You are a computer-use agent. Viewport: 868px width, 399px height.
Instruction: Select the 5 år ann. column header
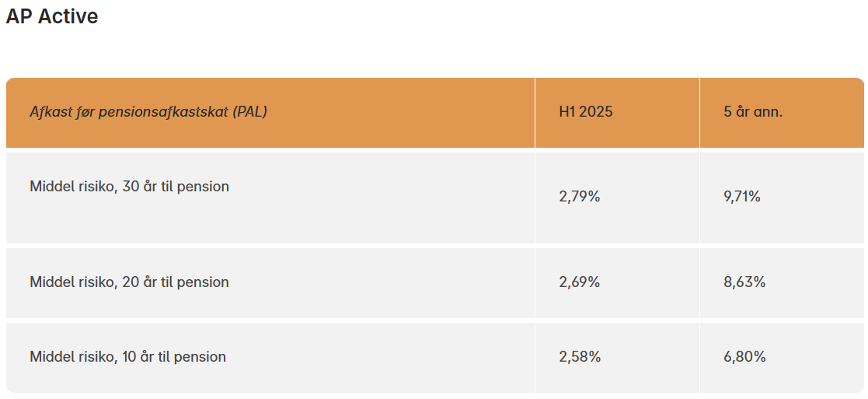752,112
